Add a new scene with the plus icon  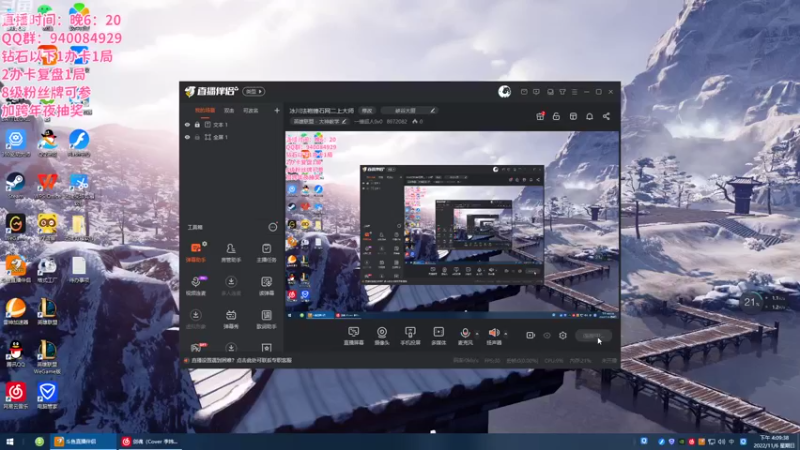coord(277,110)
